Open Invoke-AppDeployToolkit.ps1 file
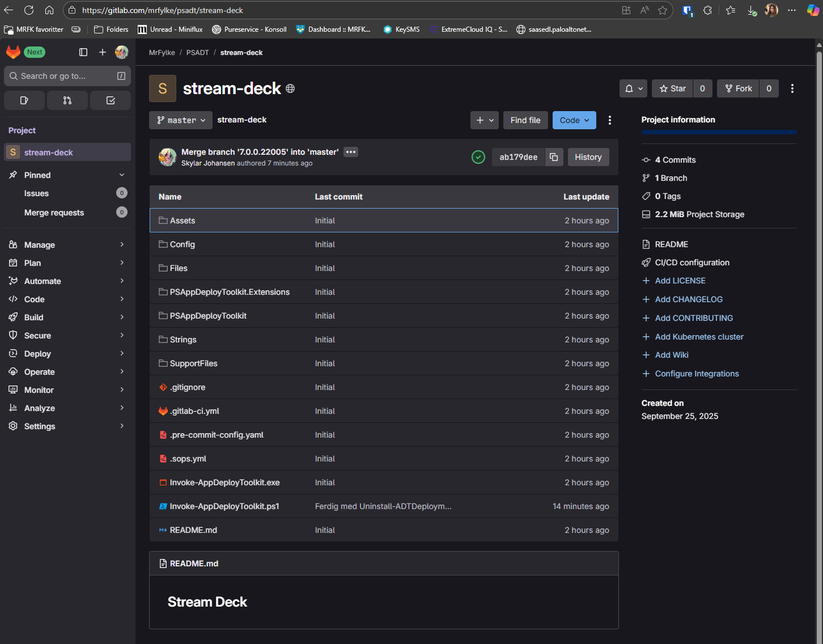Image resolution: width=823 pixels, height=644 pixels. coord(224,506)
